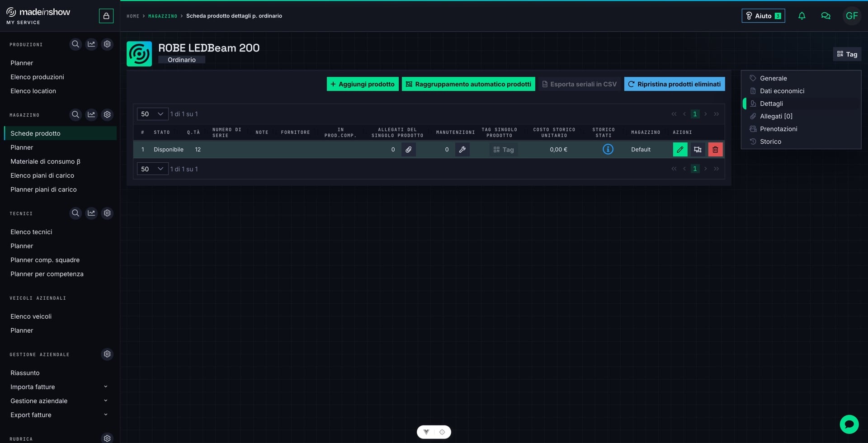Open the status history info icon
This screenshot has height=443, width=868.
(608, 149)
